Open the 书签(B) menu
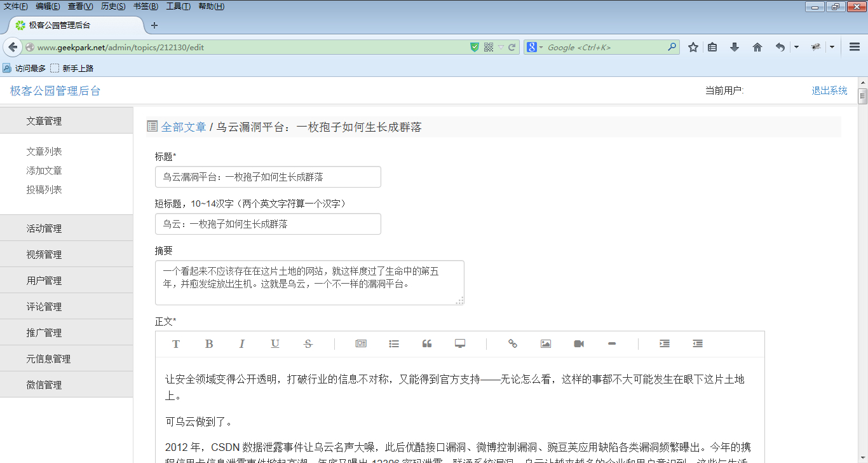Viewport: 868px width, 463px height. (146, 6)
